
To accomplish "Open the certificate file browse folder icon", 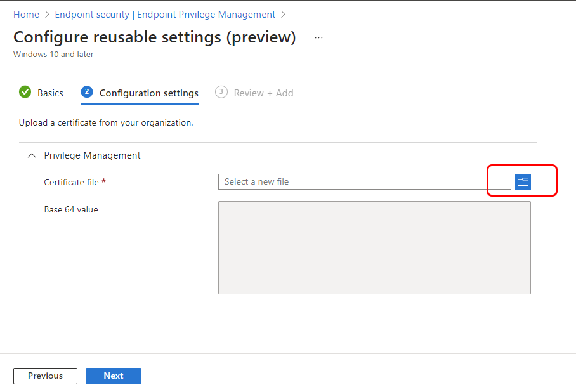I will point(523,181).
